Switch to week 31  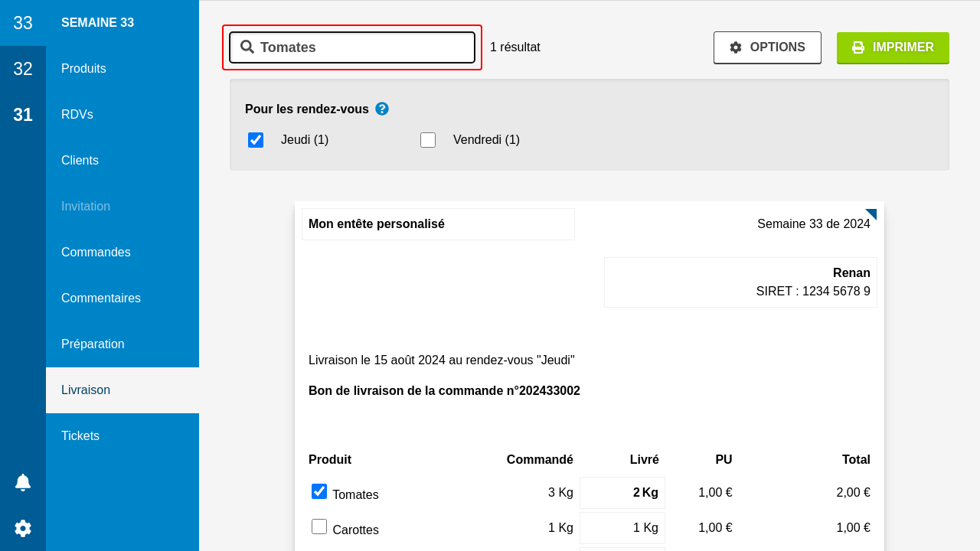tap(23, 115)
